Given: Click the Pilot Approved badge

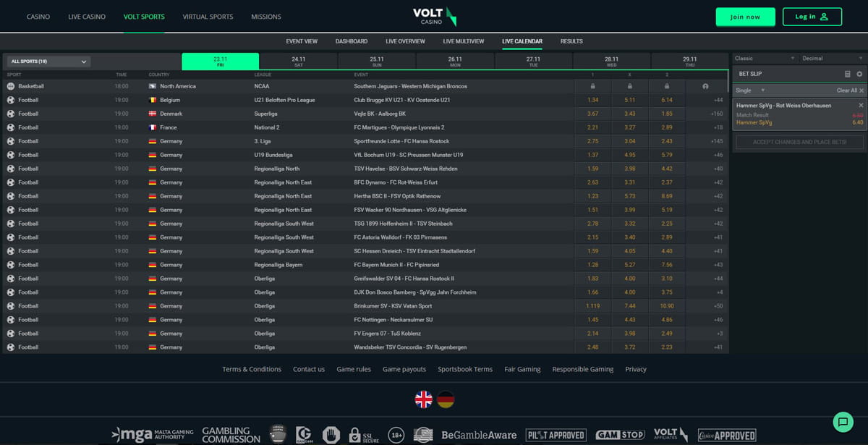Looking at the screenshot, I should coord(556,435).
